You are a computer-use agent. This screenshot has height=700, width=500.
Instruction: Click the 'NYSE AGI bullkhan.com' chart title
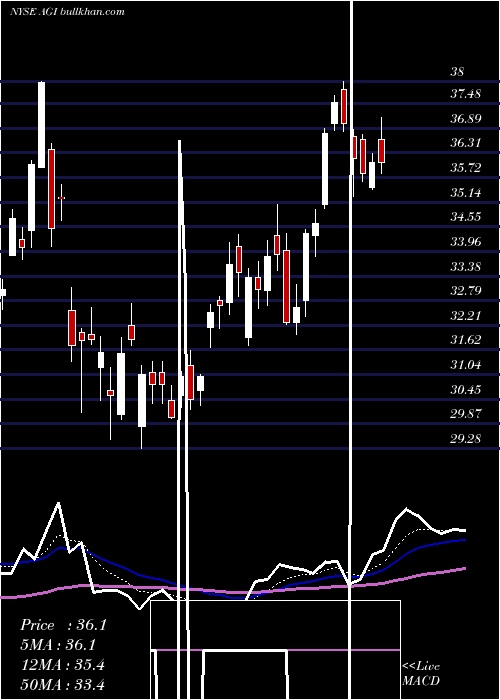click(x=67, y=12)
